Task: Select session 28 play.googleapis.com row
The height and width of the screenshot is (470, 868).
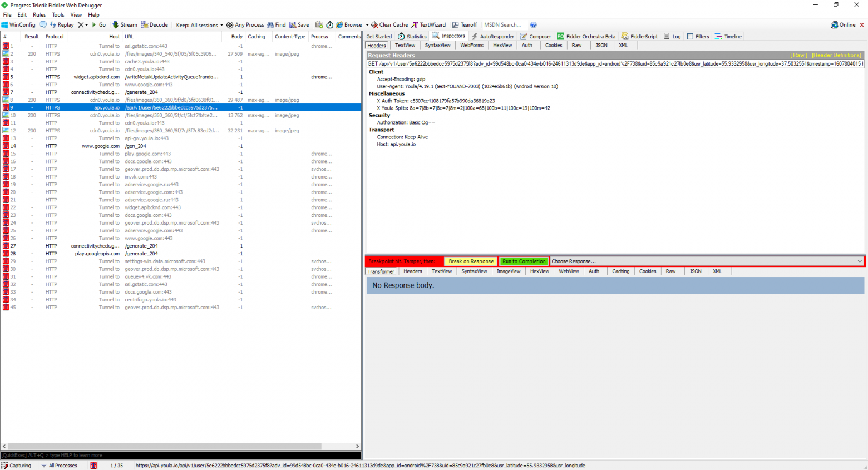Action: [x=181, y=254]
